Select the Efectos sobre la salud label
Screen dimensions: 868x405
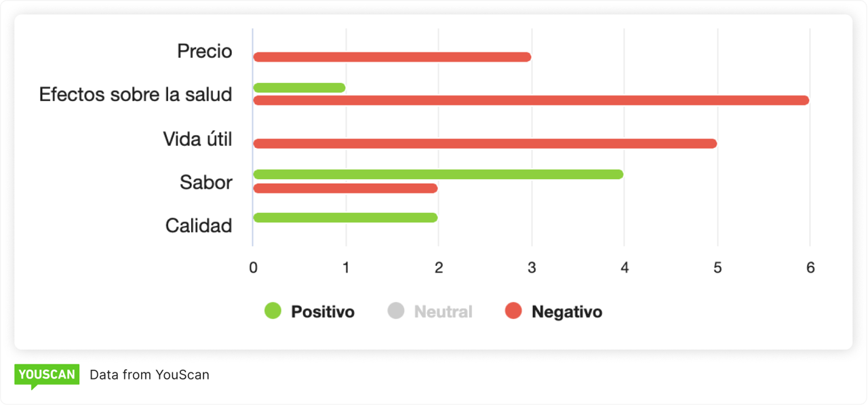click(136, 94)
